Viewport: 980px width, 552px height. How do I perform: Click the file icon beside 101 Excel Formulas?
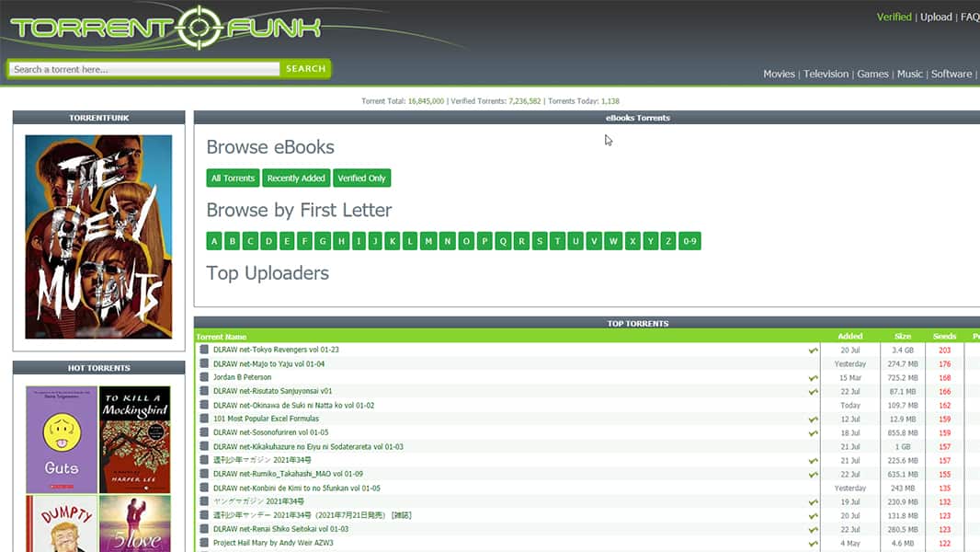(x=204, y=419)
